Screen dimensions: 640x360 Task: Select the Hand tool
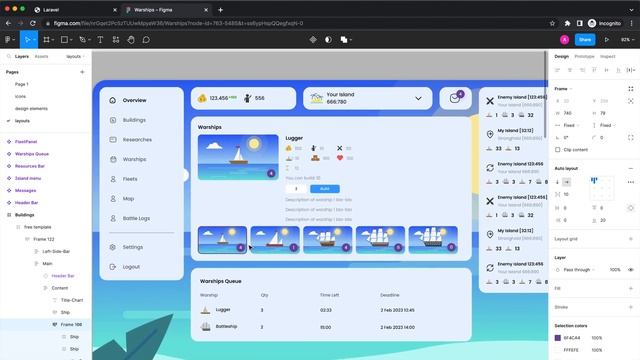tap(131, 40)
